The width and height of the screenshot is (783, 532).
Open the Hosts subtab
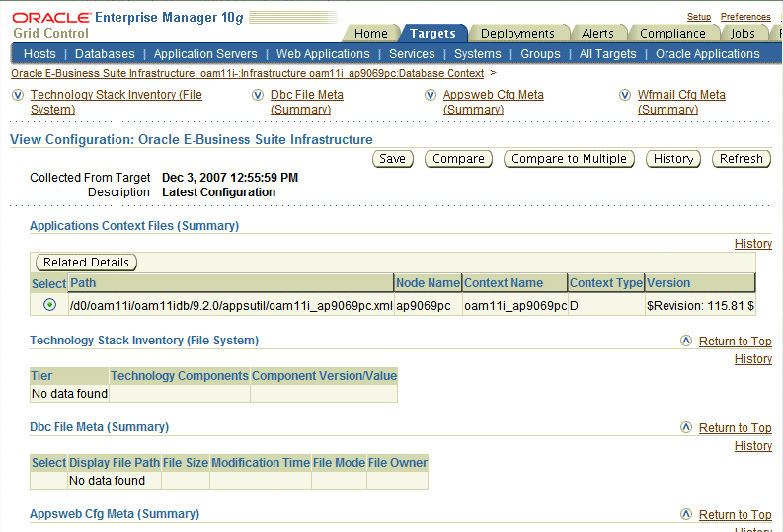(39, 54)
